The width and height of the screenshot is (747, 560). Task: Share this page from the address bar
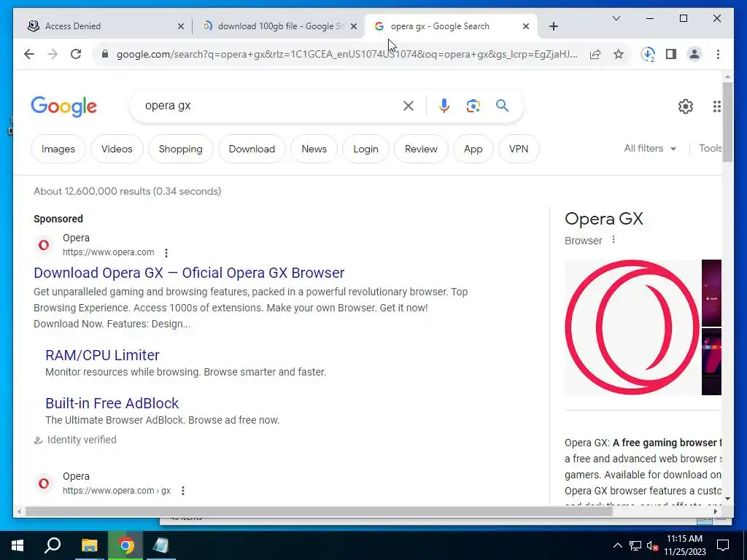click(595, 54)
